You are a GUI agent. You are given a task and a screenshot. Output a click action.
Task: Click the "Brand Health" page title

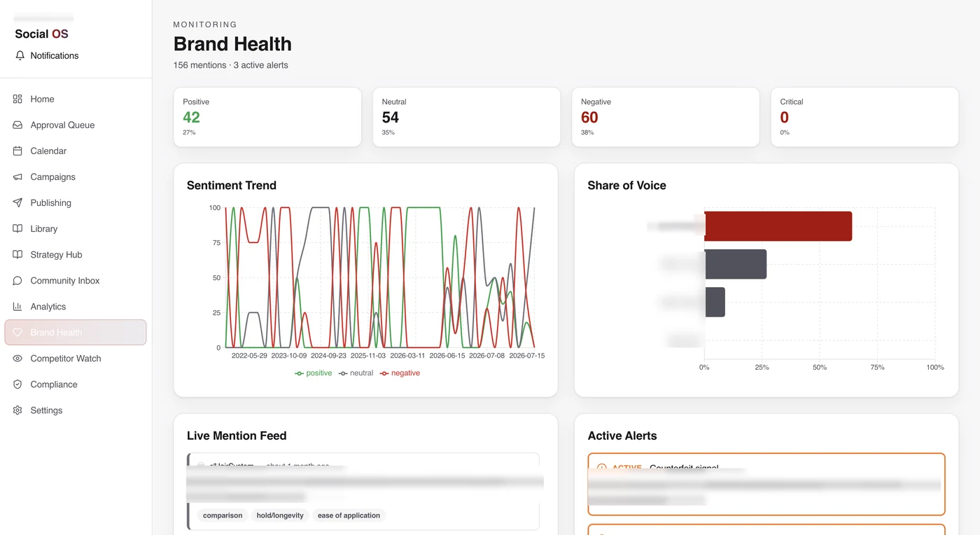(x=232, y=44)
